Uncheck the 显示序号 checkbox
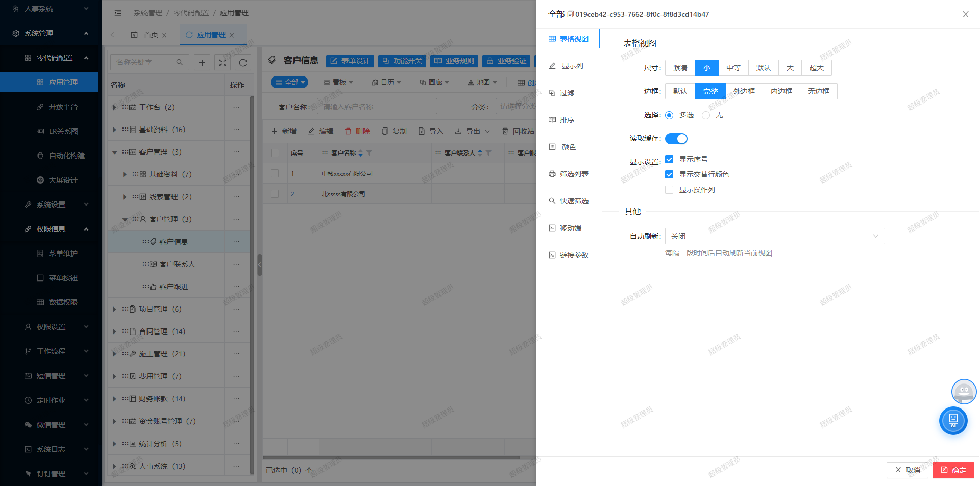Image resolution: width=980 pixels, height=486 pixels. coord(669,159)
